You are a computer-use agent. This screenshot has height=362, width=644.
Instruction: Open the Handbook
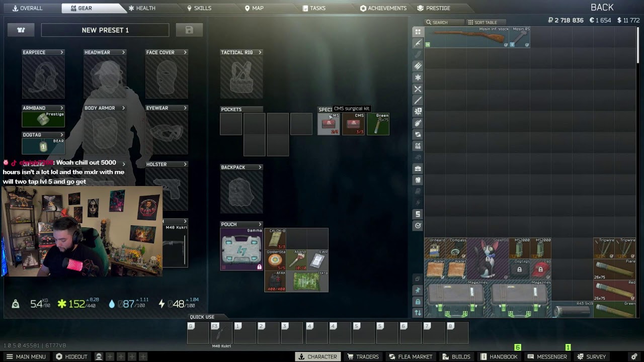499,356
